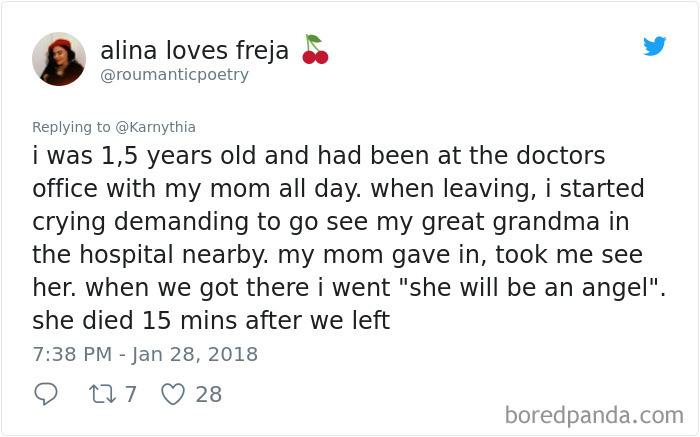The image size is (700, 437).
Task: Click the reply speech bubble icon
Action: [x=46, y=394]
